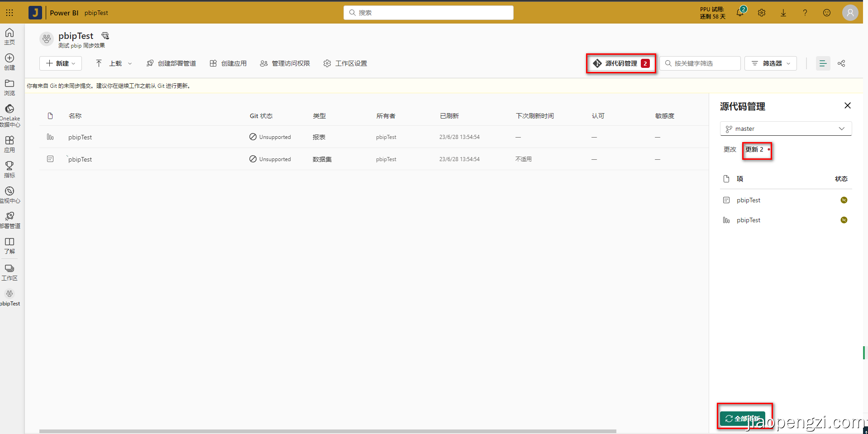Expand the 筛选器 filter dropdown
Screen dimensions: 868x434
click(771, 63)
